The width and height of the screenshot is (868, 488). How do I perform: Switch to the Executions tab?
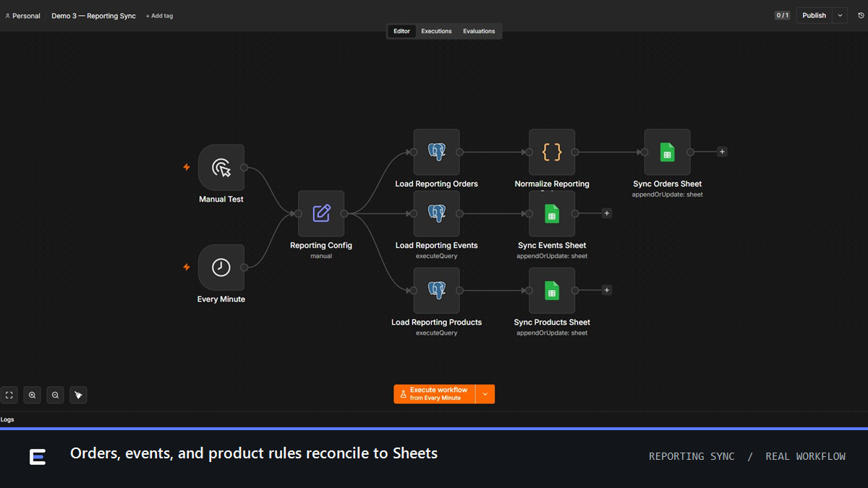(436, 31)
